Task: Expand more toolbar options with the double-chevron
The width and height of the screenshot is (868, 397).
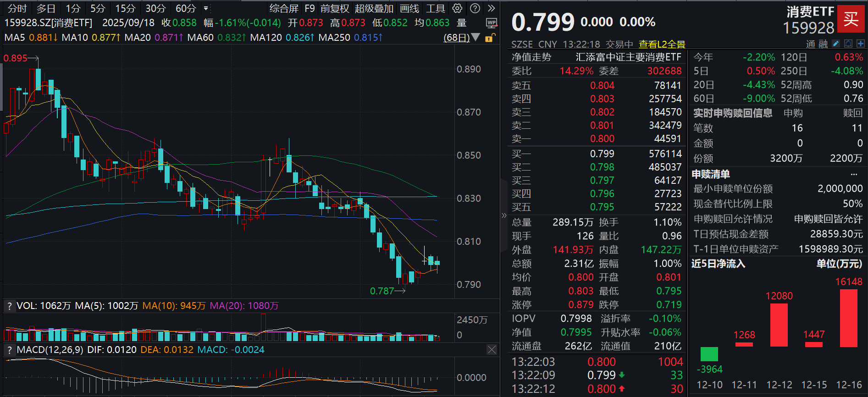Action: (491, 8)
